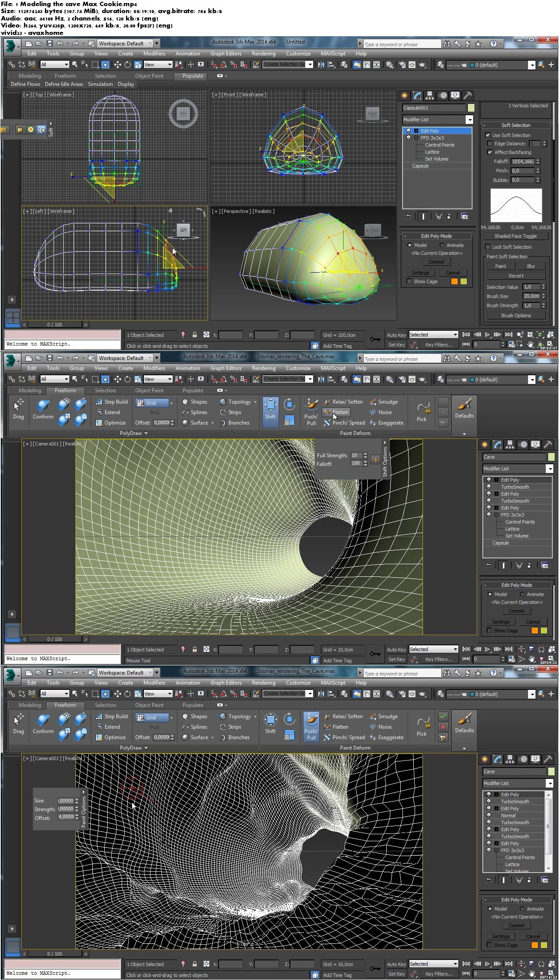Click the green Commit checkmark in bottom window ribbon

443,716
